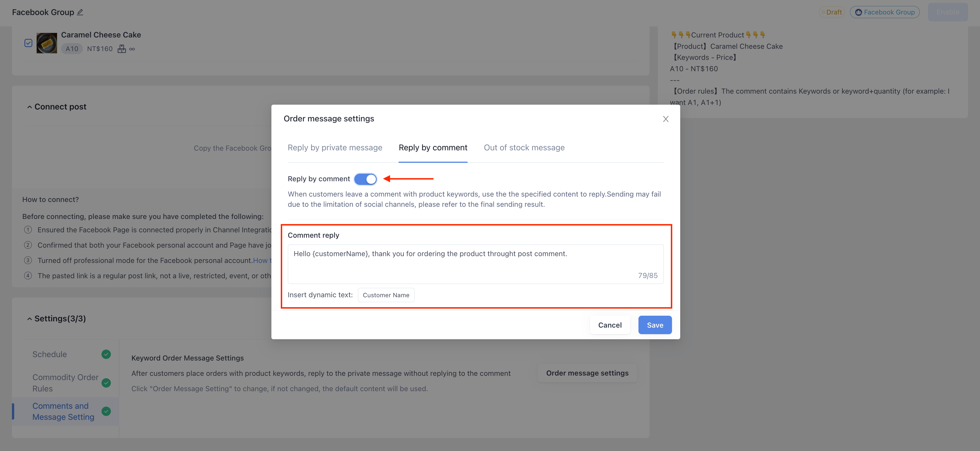Click the A10 - NT$160 preview line
980x451 pixels.
coord(694,69)
